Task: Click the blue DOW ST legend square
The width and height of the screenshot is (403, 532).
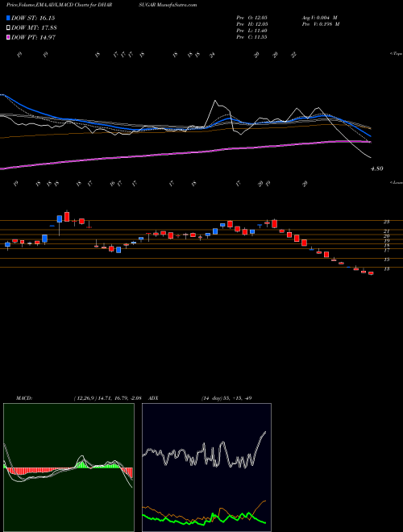Action: pos(8,18)
